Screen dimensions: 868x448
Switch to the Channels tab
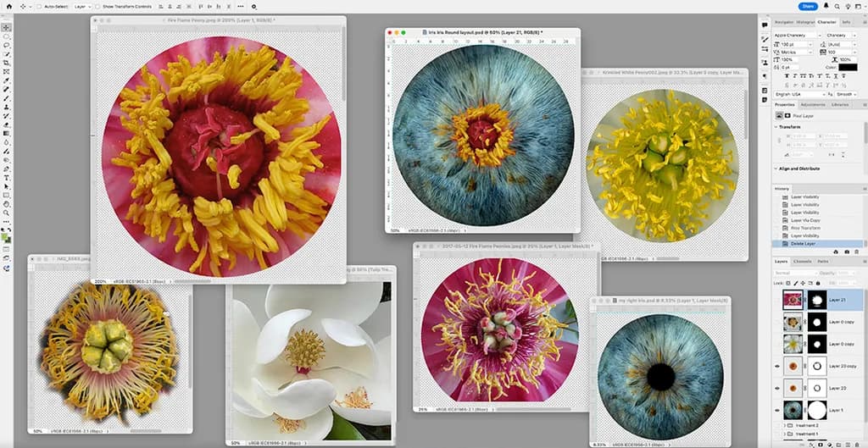tap(802, 262)
